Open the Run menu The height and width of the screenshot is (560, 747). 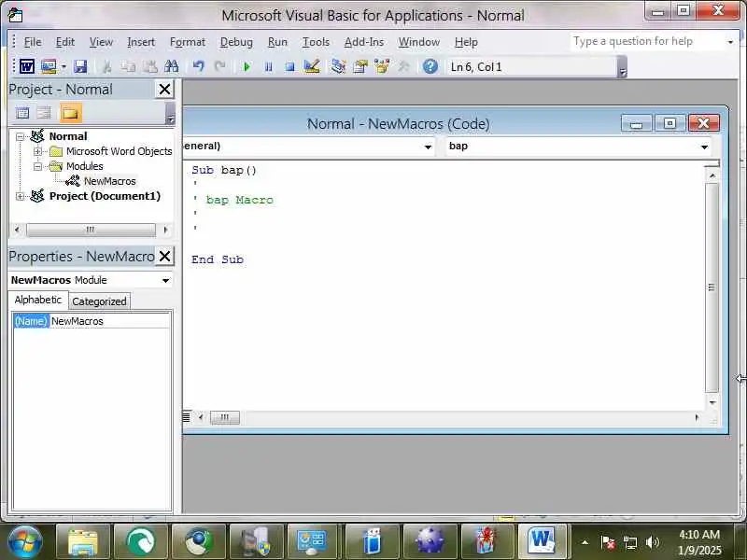[x=277, y=42]
